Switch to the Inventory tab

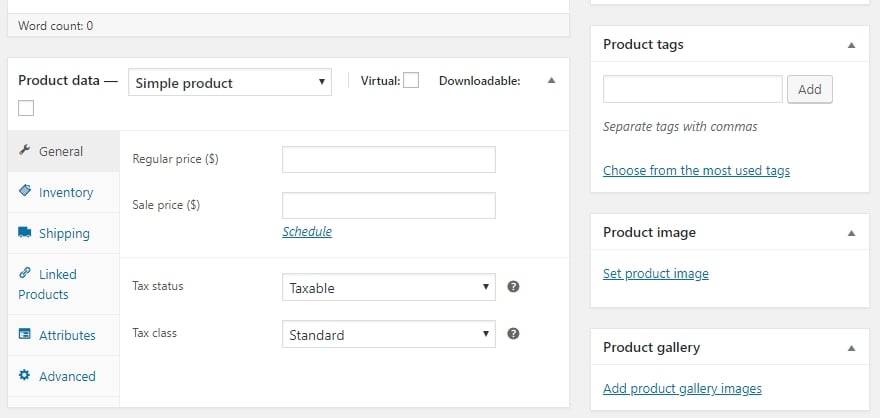coord(66,192)
